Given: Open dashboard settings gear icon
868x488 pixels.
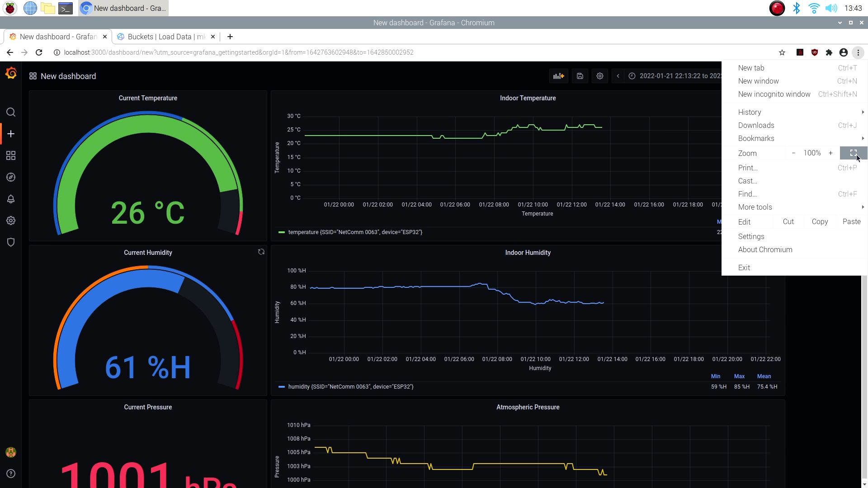Looking at the screenshot, I should coord(600,76).
